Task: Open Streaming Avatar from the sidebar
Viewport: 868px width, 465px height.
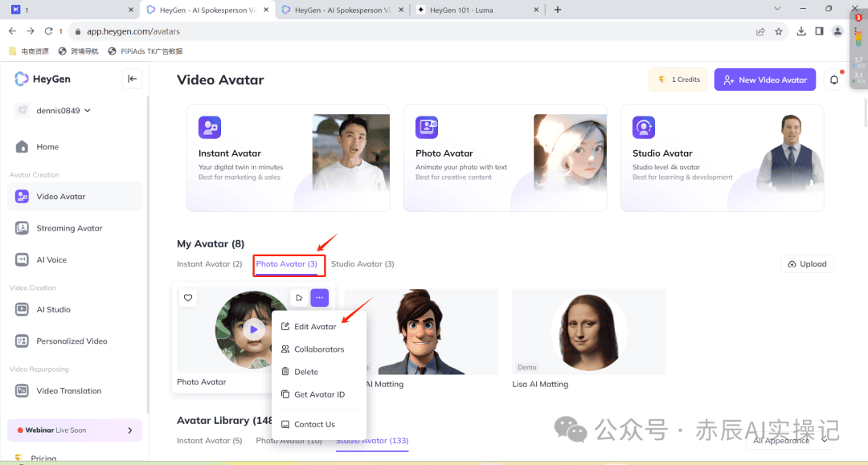Action: click(x=70, y=228)
